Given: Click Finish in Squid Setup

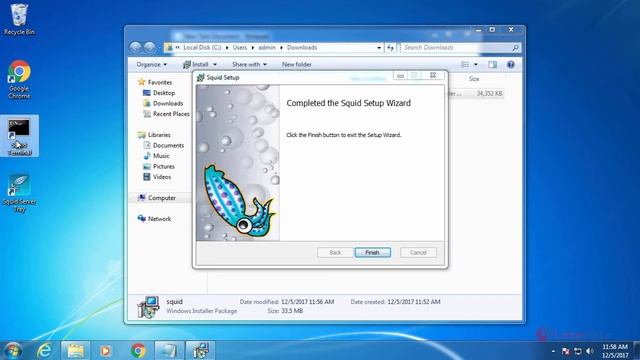Looking at the screenshot, I should pyautogui.click(x=372, y=253).
